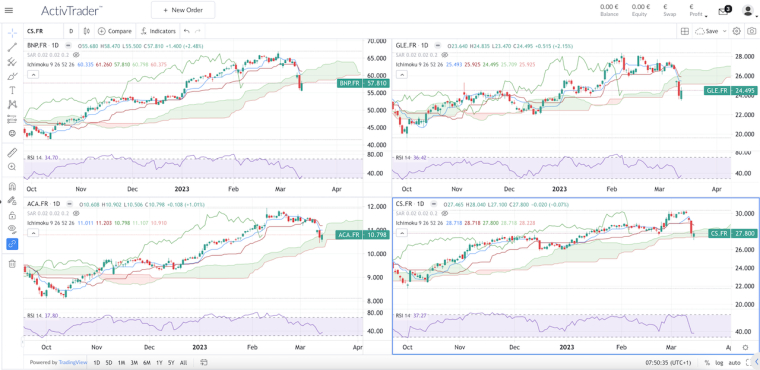The width and height of the screenshot is (760, 370).
Task: Open the chart layout grid selector
Action: [684, 31]
